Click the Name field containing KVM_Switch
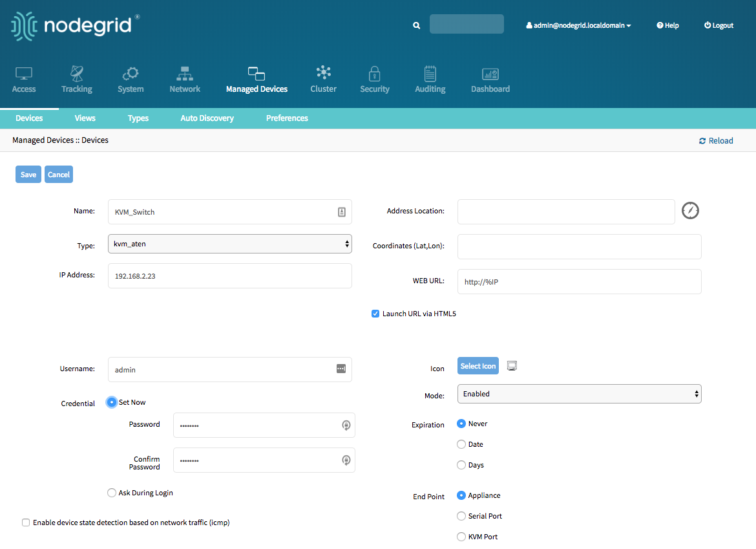This screenshot has height=549, width=756. (230, 212)
